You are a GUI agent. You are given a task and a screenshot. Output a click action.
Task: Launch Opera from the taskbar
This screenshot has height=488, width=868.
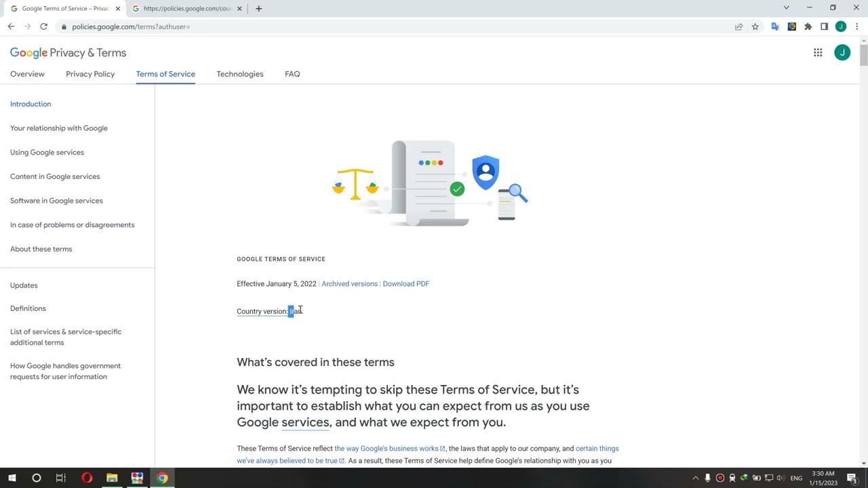click(87, 478)
